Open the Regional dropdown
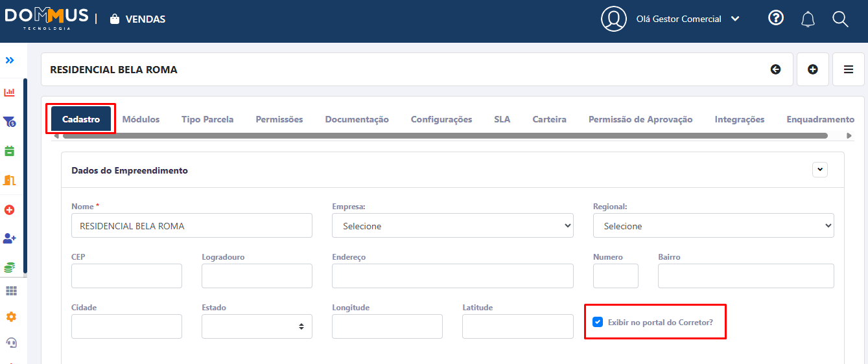This screenshot has height=364, width=868. [713, 225]
